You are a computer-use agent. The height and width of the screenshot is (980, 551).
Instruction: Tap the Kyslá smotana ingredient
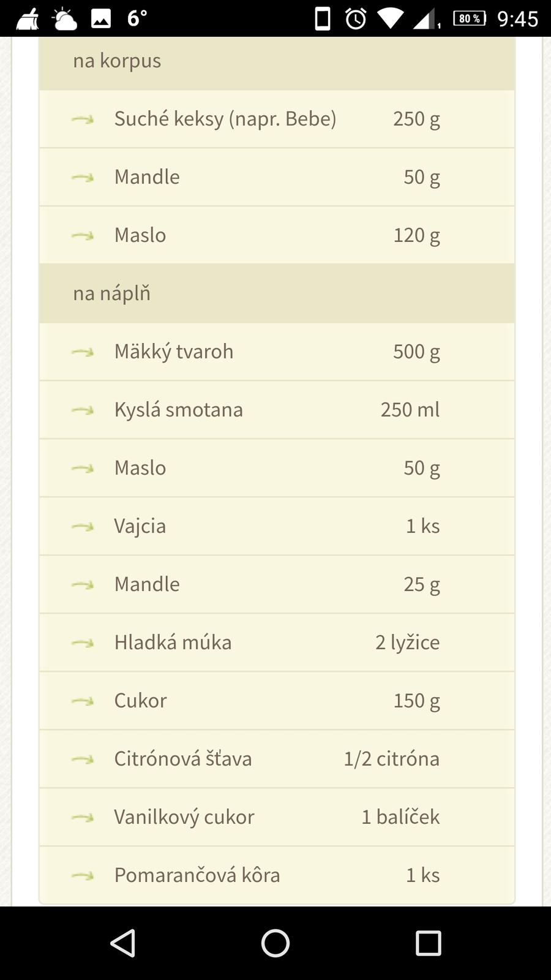pyautogui.click(x=179, y=410)
